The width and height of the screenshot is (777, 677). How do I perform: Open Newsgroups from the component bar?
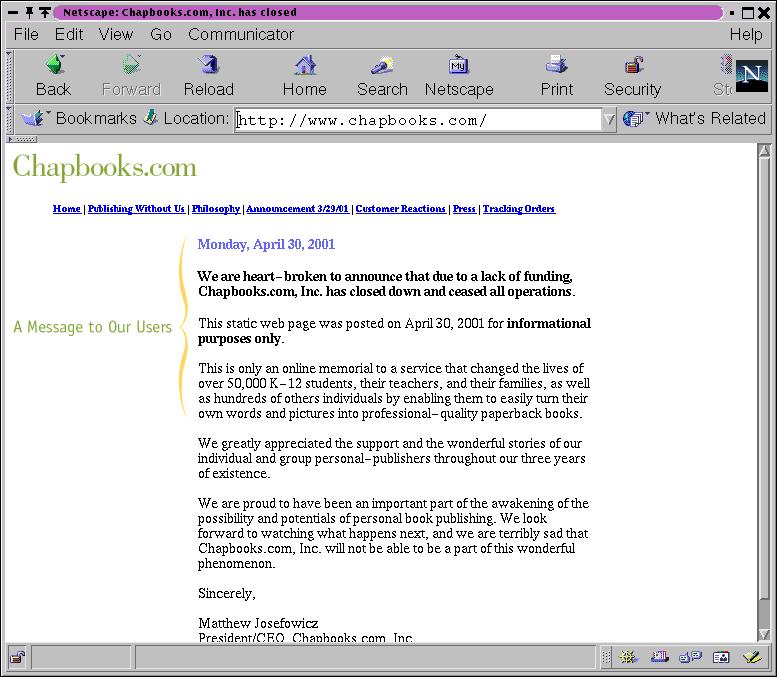690,658
